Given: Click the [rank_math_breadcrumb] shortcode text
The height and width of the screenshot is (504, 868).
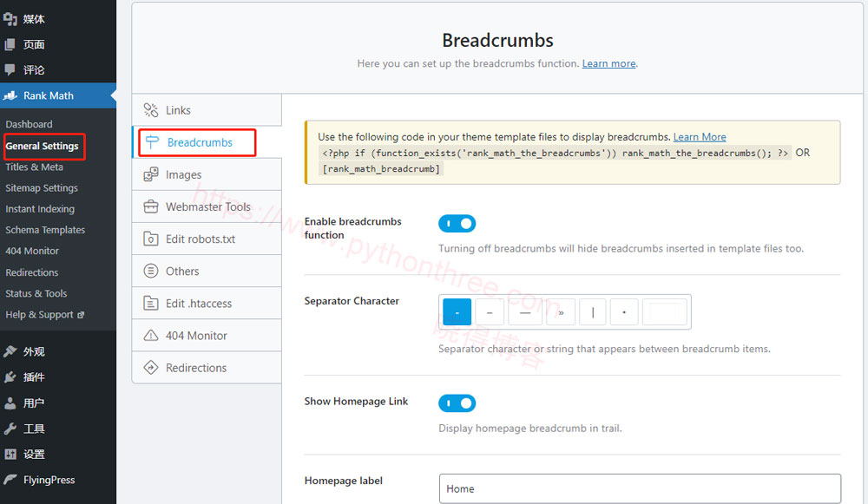Looking at the screenshot, I should (x=381, y=169).
